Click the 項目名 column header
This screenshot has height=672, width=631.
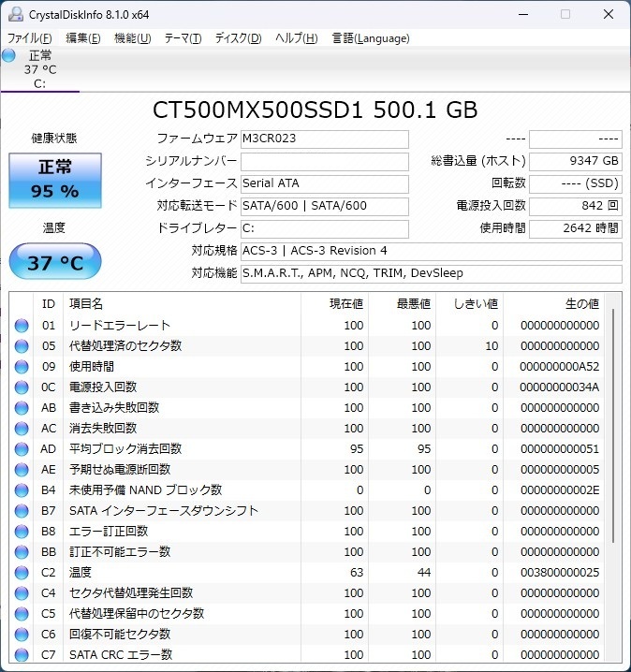[x=182, y=304]
